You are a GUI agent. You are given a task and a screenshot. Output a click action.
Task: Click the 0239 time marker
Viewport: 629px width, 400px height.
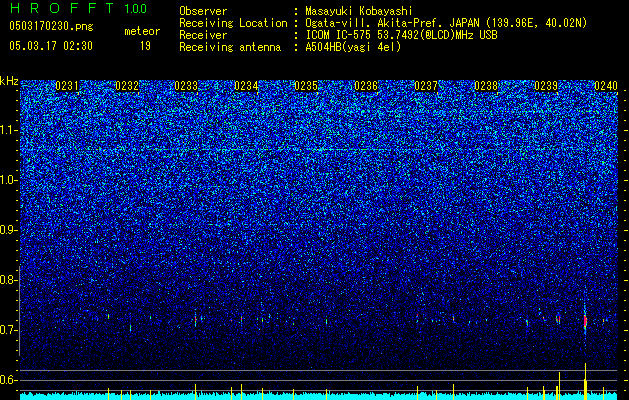point(546,86)
